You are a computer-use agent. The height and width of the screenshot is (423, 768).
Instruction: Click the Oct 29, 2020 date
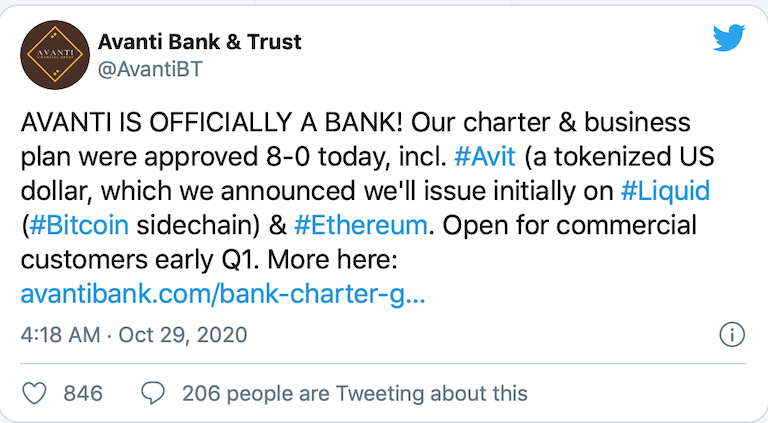(x=183, y=335)
